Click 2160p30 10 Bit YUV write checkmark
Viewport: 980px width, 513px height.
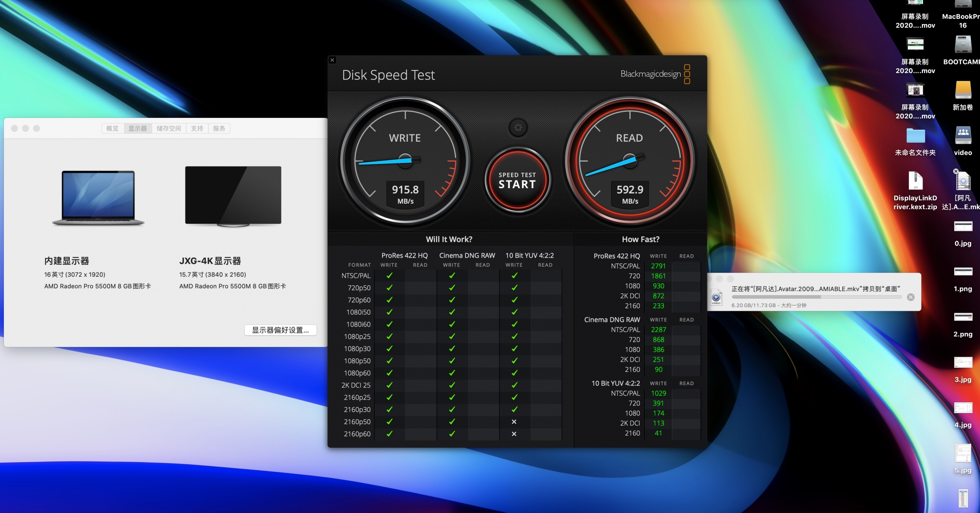point(514,409)
